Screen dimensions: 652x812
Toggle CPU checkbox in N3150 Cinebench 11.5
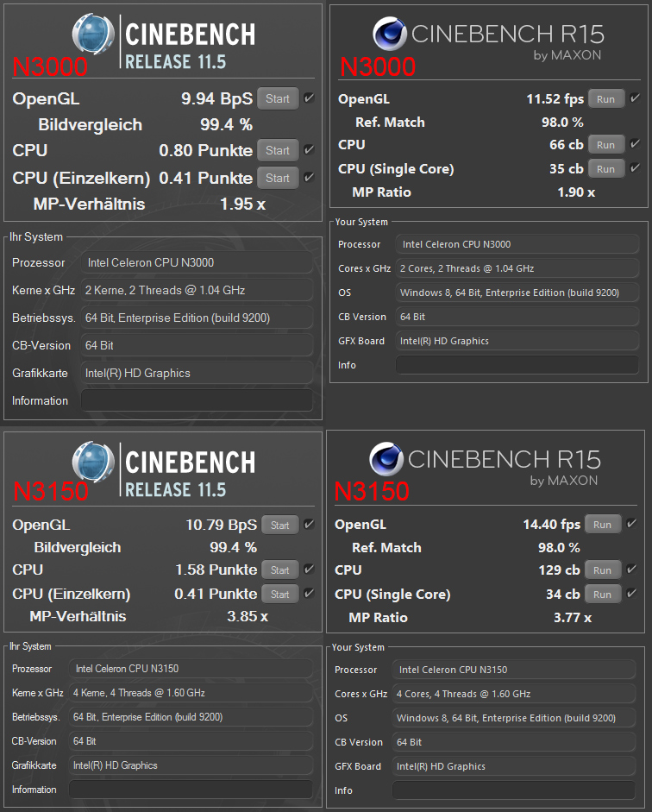309,569
